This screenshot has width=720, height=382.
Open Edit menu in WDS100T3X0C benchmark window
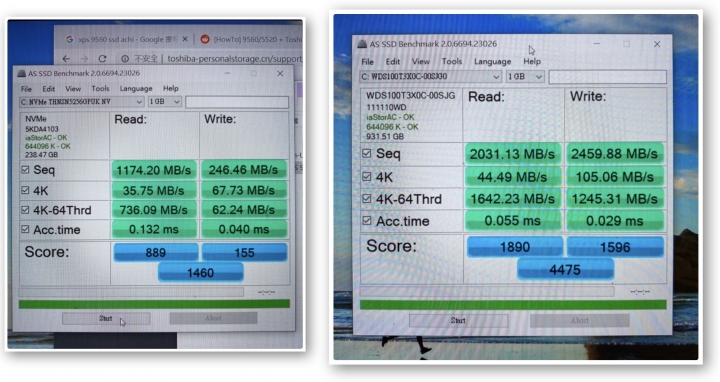tap(393, 62)
